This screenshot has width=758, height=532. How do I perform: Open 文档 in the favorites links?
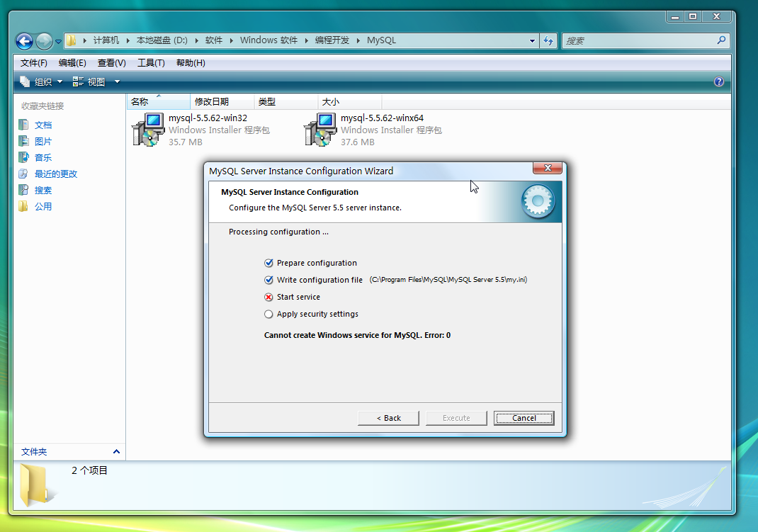click(43, 125)
